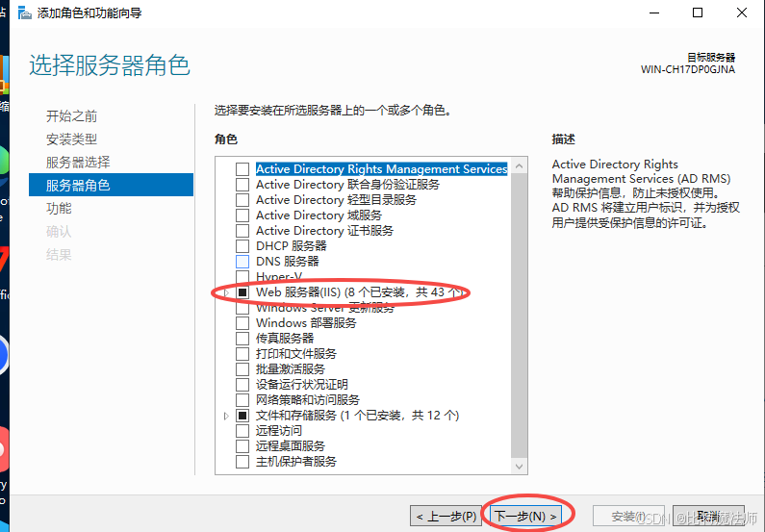
Task: Check Active Directory Rights Management Services
Action: tap(242, 169)
